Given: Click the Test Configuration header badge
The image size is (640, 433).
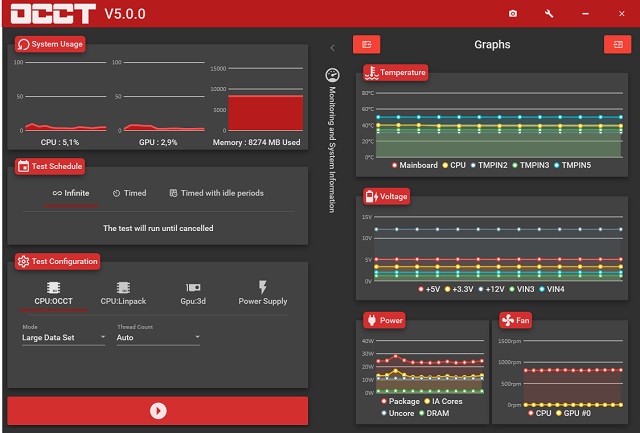Looking at the screenshot, I should click(58, 261).
